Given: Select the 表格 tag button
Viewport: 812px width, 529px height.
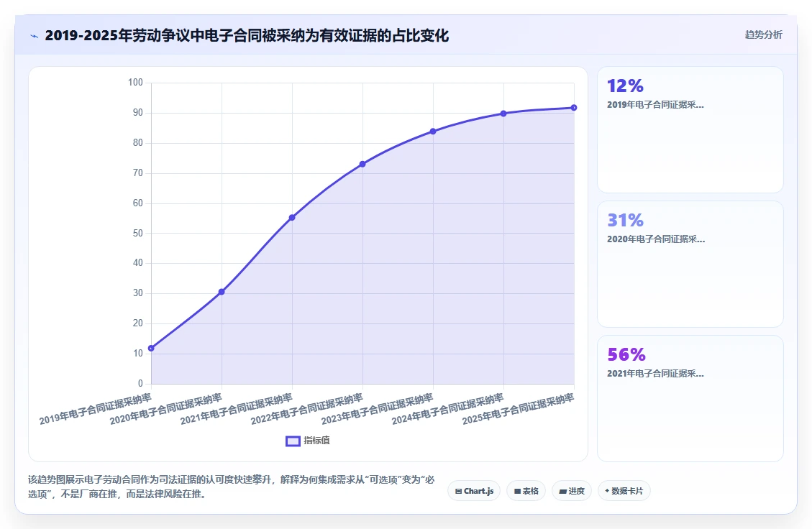Looking at the screenshot, I should 526,491.
